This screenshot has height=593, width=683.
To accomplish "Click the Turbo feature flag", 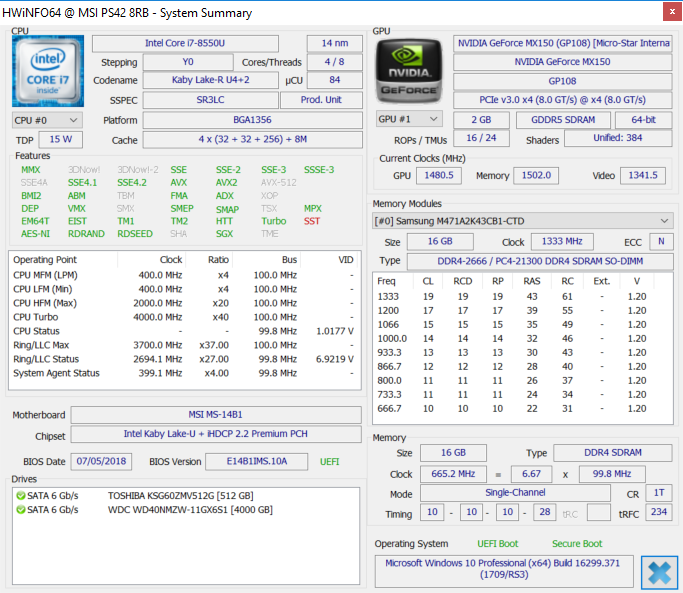I will [274, 221].
